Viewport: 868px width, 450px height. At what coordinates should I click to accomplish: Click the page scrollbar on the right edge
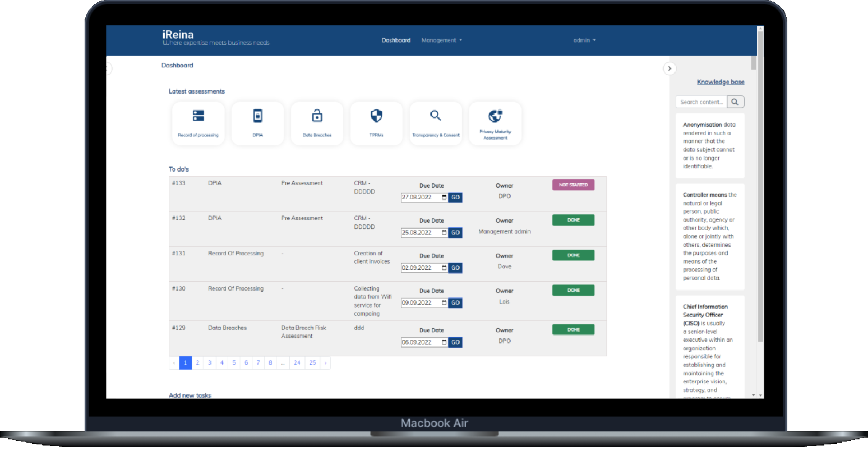(x=760, y=185)
